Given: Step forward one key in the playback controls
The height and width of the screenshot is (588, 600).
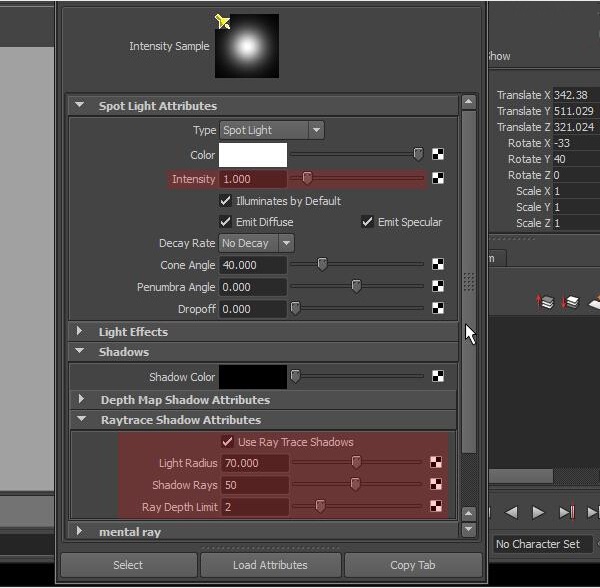Looking at the screenshot, I should pyautogui.click(x=567, y=512).
